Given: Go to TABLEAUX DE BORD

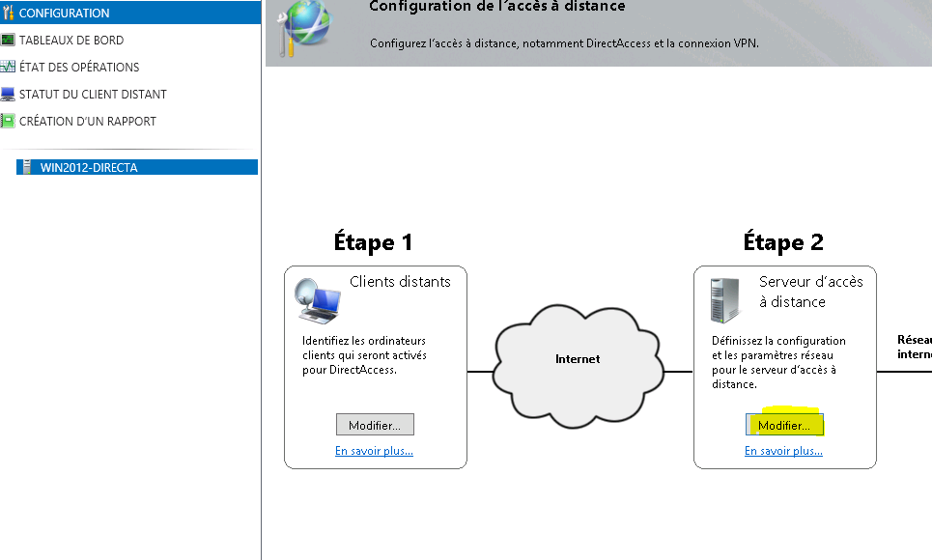Looking at the screenshot, I should tap(71, 40).
